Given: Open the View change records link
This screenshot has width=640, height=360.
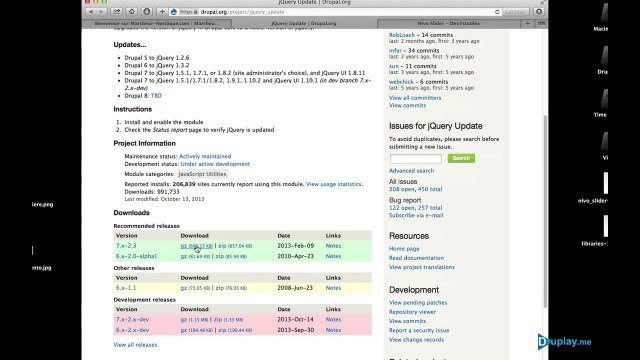Looking at the screenshot, I should 416,340.
